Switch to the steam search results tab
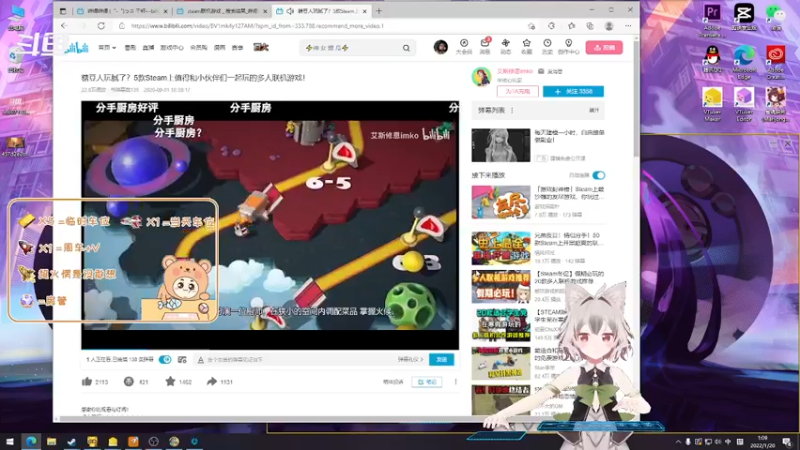Screen dimensions: 800x450 pyautogui.click(x=221, y=11)
